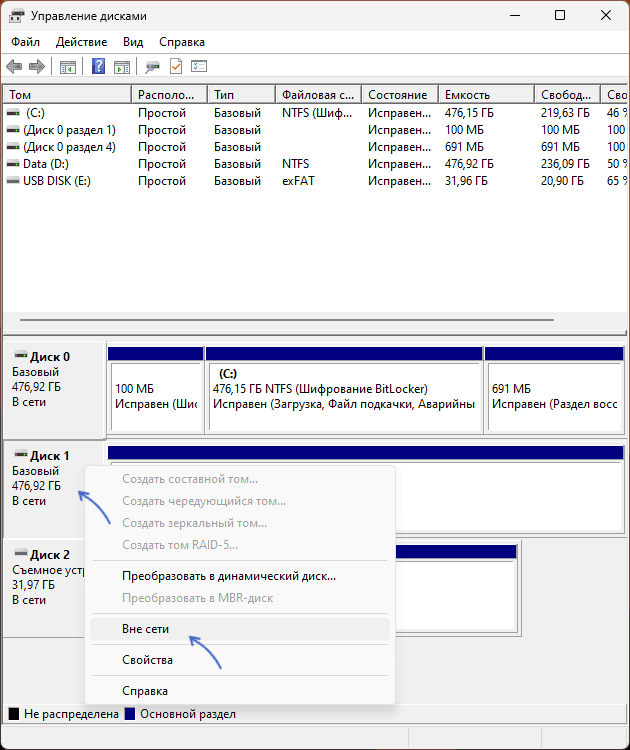
Task: Sort by the Том column header
Action: point(67,95)
